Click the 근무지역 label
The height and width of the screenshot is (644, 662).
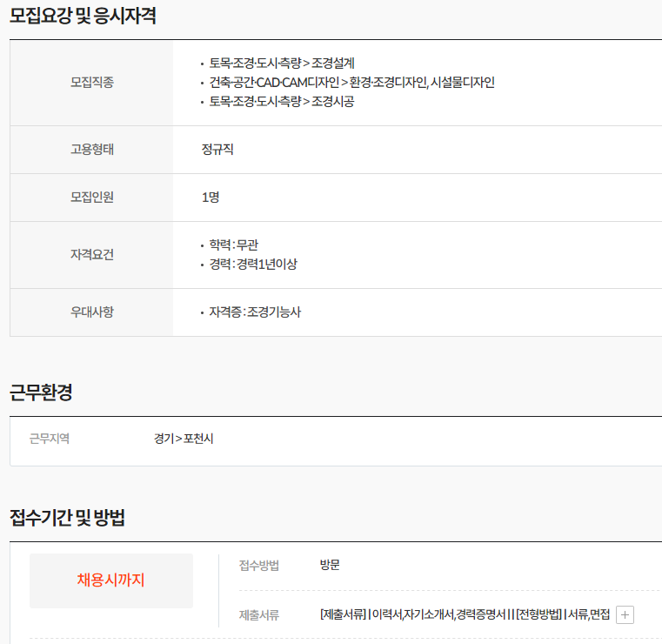tap(50, 439)
